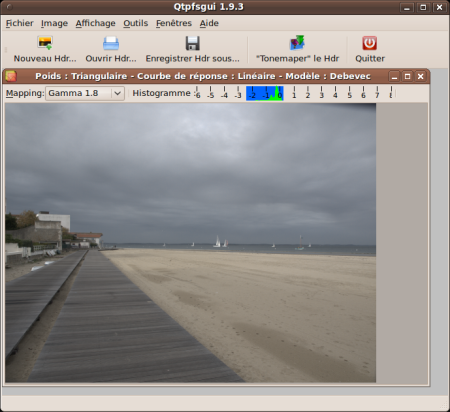Open the Outils menu
Screen dimensions: 450x412
pos(136,23)
